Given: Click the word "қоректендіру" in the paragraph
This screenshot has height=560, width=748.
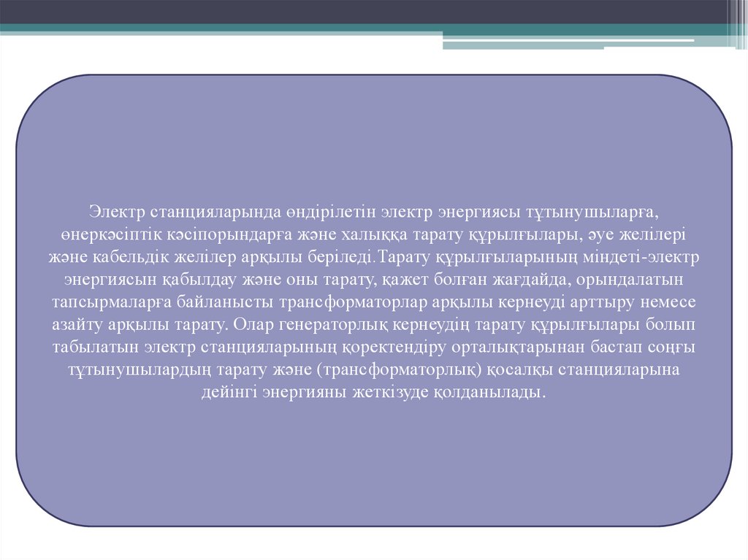Looking at the screenshot, I should point(394,348).
